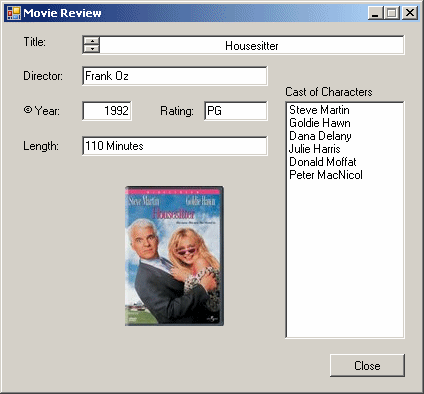Focus the Year field showing 1992
The height and width of the screenshot is (394, 424).
(x=107, y=111)
